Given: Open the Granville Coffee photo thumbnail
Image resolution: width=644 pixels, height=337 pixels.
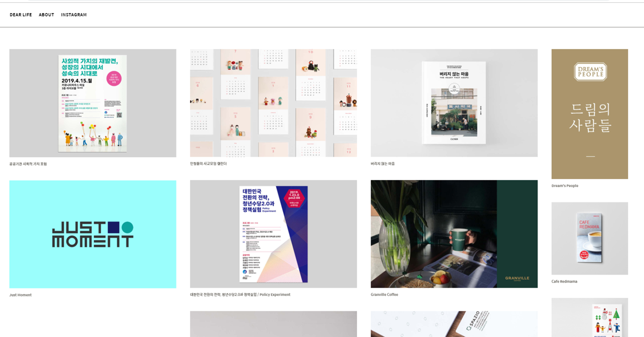Looking at the screenshot, I should coord(454,233).
